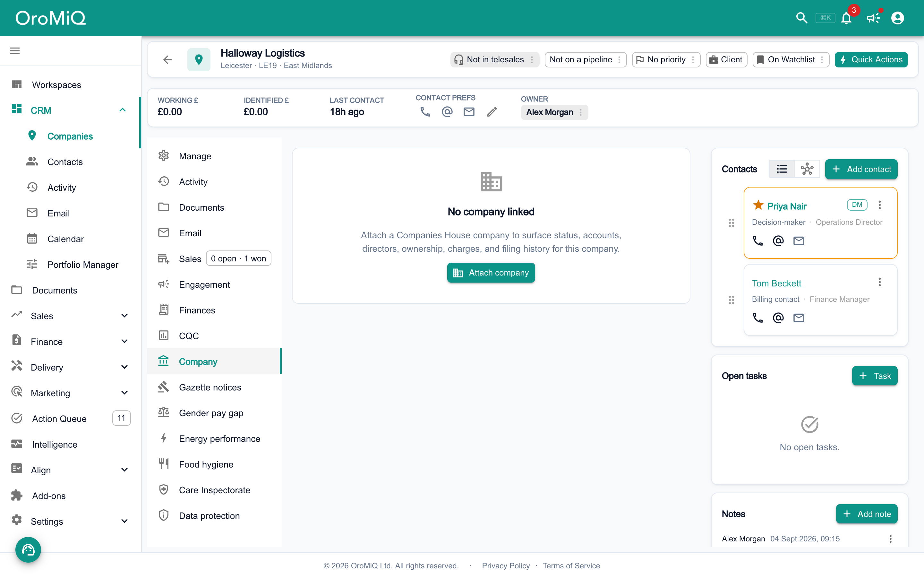924x578 pixels.
Task: Click the Attach company button
Action: (491, 273)
